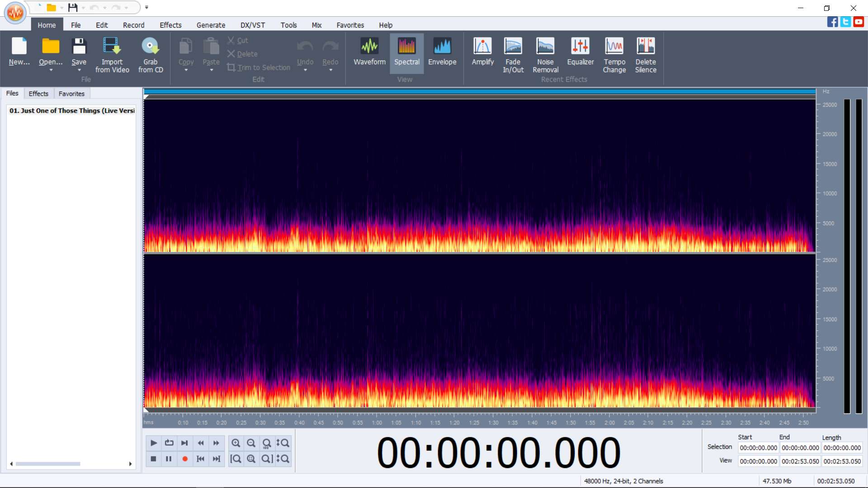
Task: Expand the Redo history dropdown
Action: tap(330, 70)
